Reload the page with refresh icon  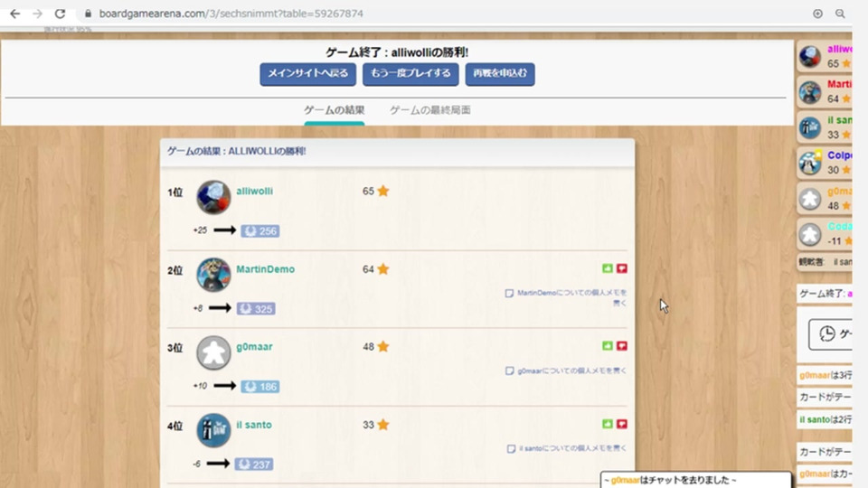(x=60, y=14)
